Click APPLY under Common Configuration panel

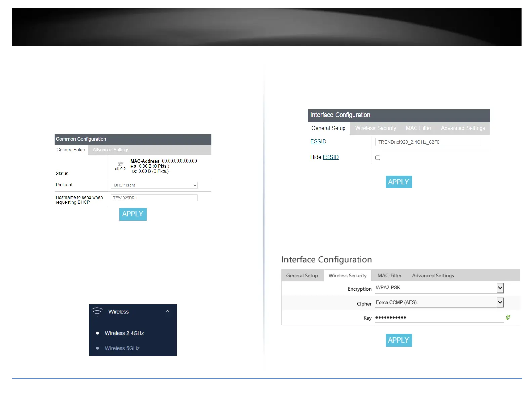(x=133, y=214)
